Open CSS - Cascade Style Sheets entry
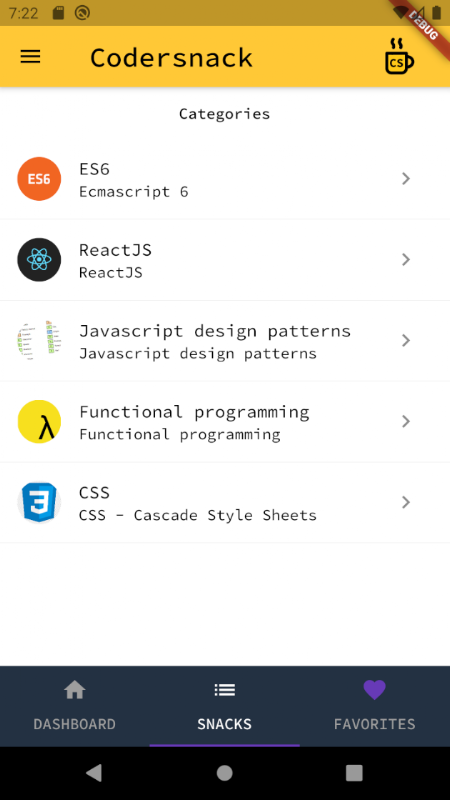This screenshot has width=450, height=800. tap(198, 515)
